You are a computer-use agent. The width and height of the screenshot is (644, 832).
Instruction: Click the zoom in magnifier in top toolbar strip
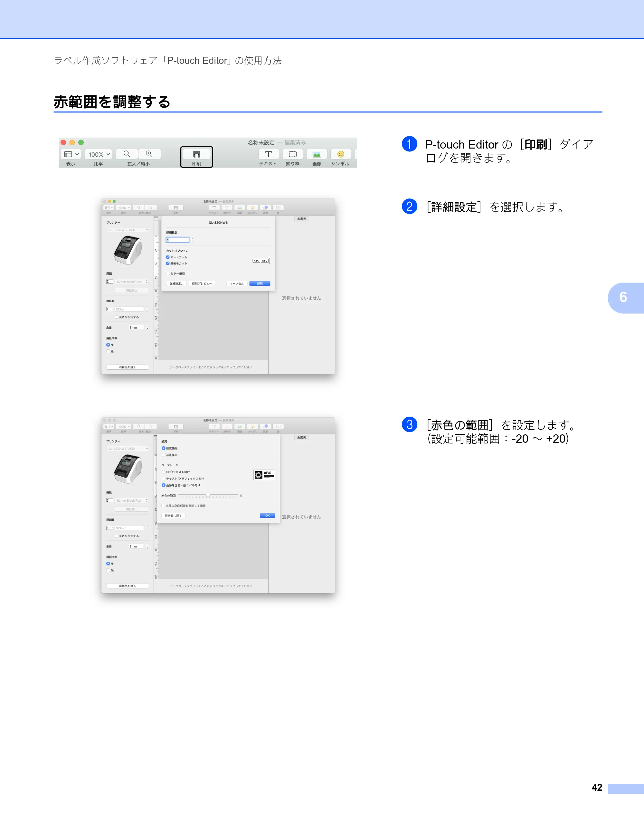pos(149,154)
